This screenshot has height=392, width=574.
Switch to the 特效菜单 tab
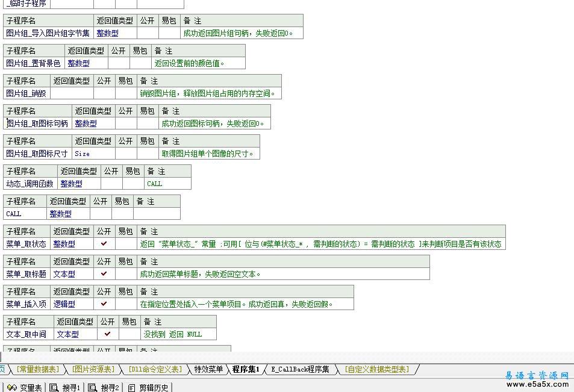(x=208, y=369)
